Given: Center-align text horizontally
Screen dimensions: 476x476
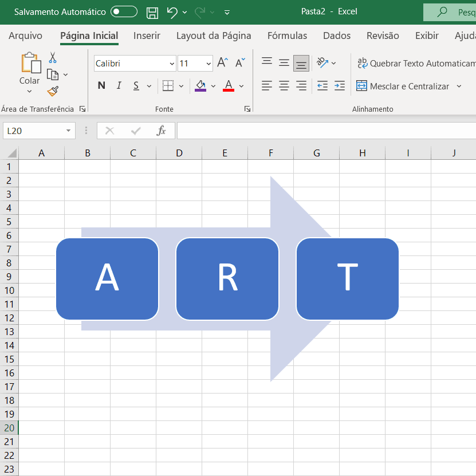Looking at the screenshot, I should click(284, 85).
